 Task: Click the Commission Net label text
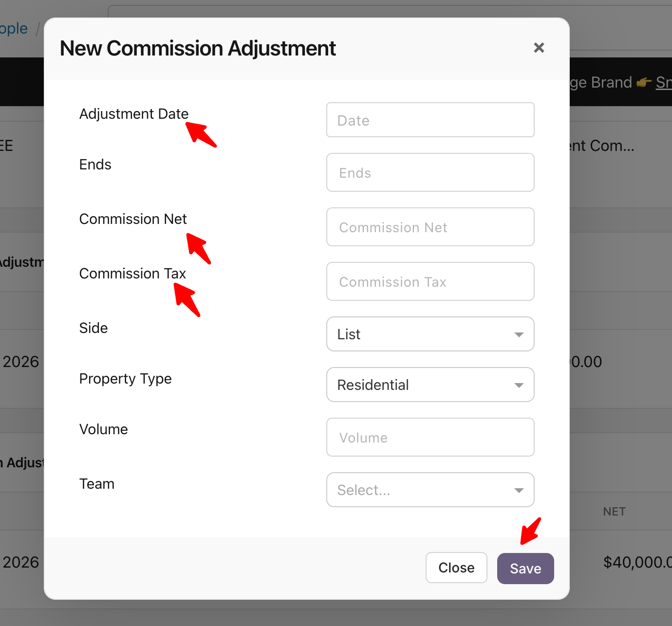[133, 219]
